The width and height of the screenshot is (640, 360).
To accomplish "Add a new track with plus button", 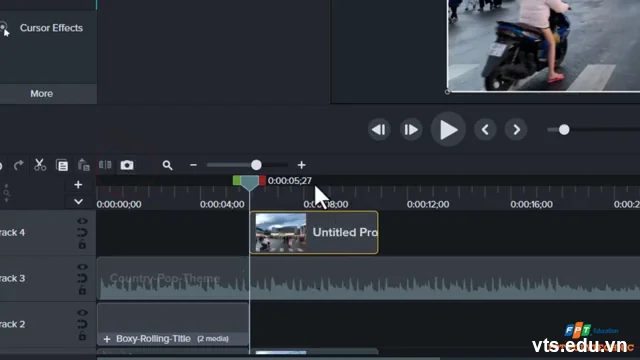I will [x=78, y=184].
